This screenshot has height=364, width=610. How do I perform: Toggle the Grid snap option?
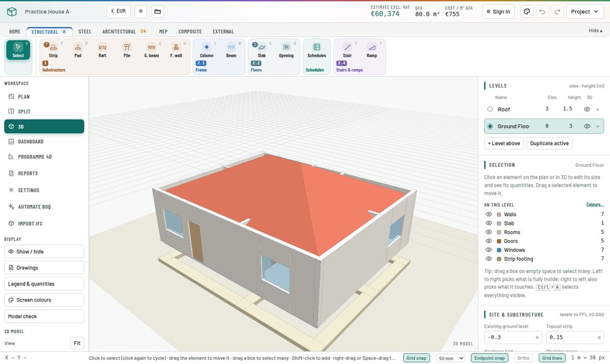point(416,358)
